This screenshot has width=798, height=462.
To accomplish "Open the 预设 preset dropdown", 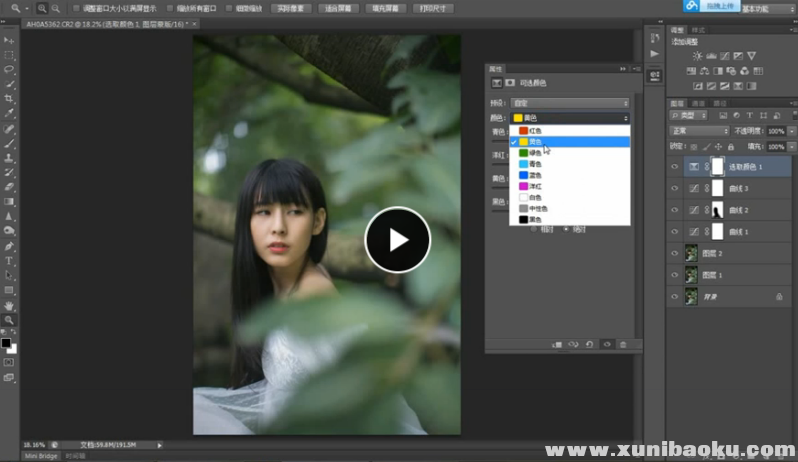I will (x=569, y=103).
